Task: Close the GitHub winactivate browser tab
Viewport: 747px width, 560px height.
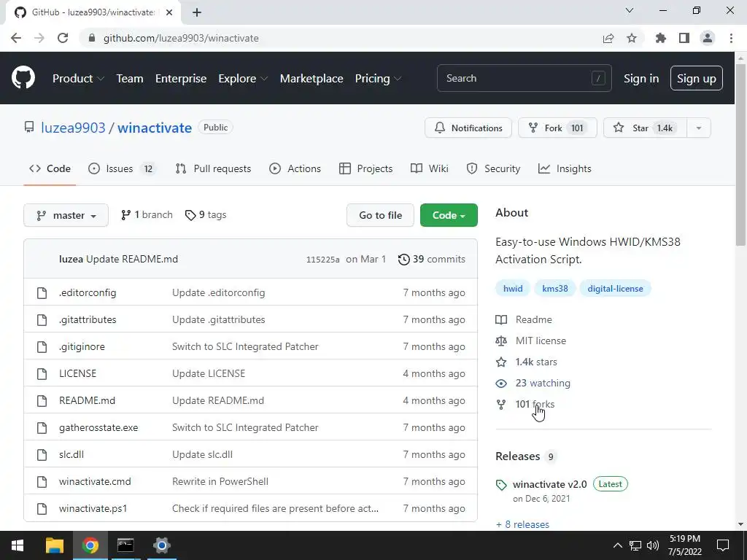Action: [x=169, y=12]
